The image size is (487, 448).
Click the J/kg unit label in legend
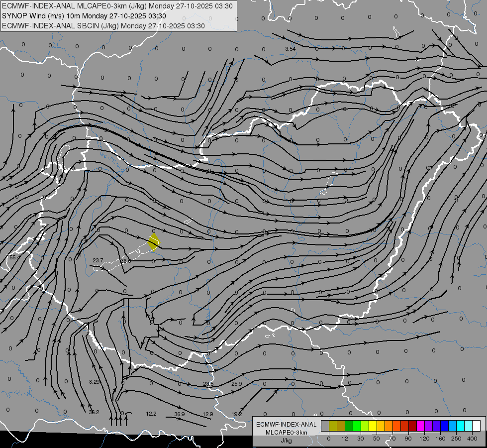click(x=287, y=441)
